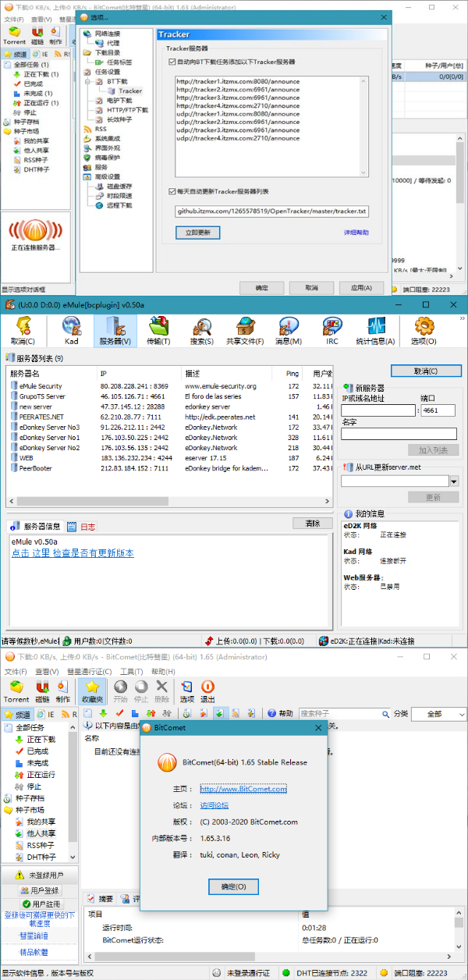Click 应用(A) button in options dialog
468x980 pixels.
361,288
